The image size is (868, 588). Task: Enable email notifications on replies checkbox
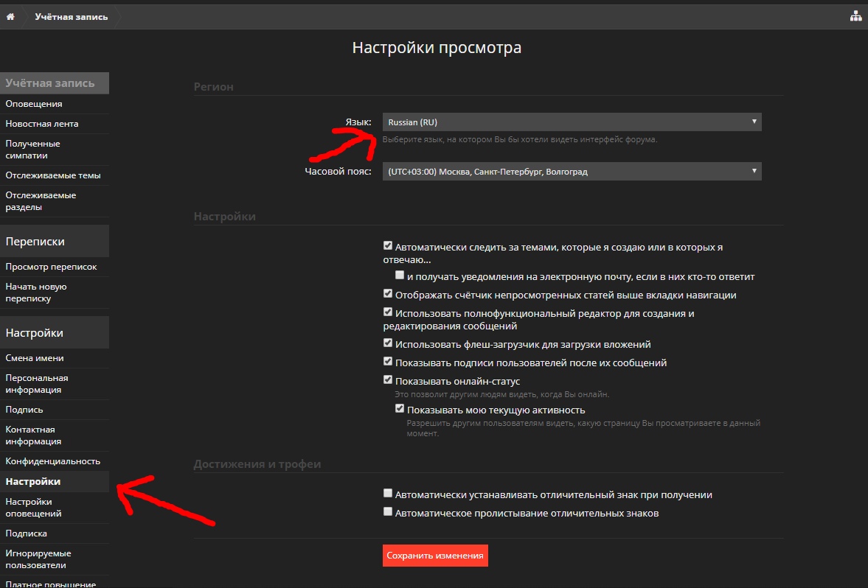pyautogui.click(x=400, y=276)
